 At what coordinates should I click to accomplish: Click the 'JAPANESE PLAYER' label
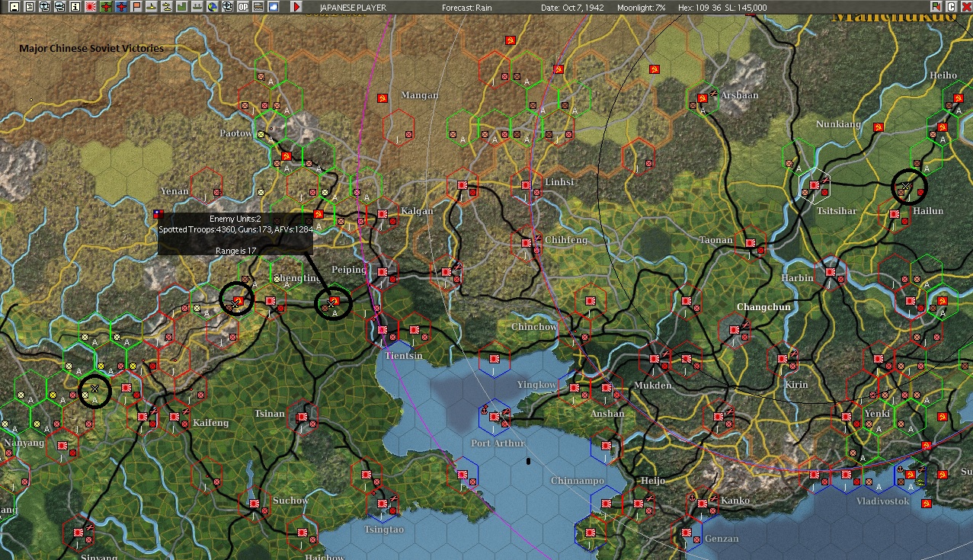(353, 8)
